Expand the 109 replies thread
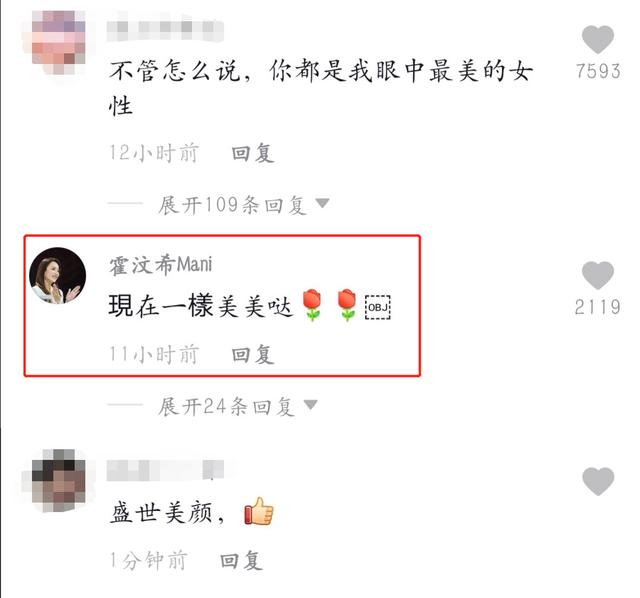The height and width of the screenshot is (598, 640). (232, 204)
